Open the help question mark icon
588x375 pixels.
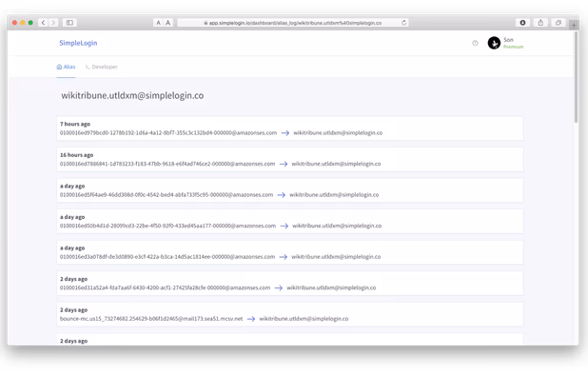[475, 43]
